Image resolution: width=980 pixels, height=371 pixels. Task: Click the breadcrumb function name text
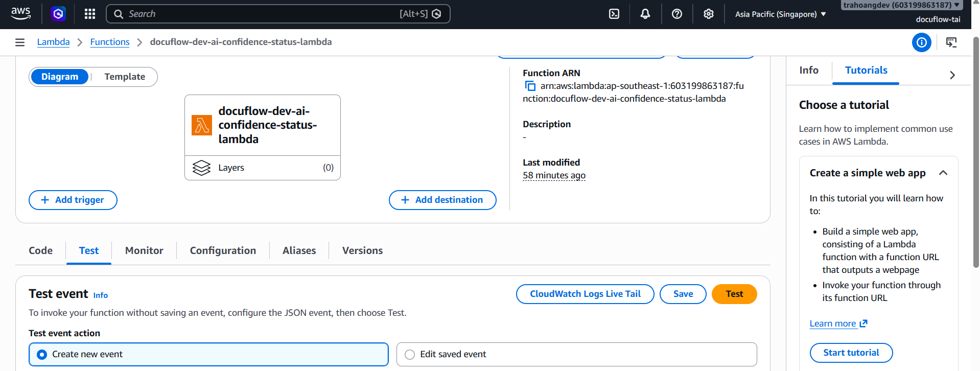pyautogui.click(x=241, y=42)
